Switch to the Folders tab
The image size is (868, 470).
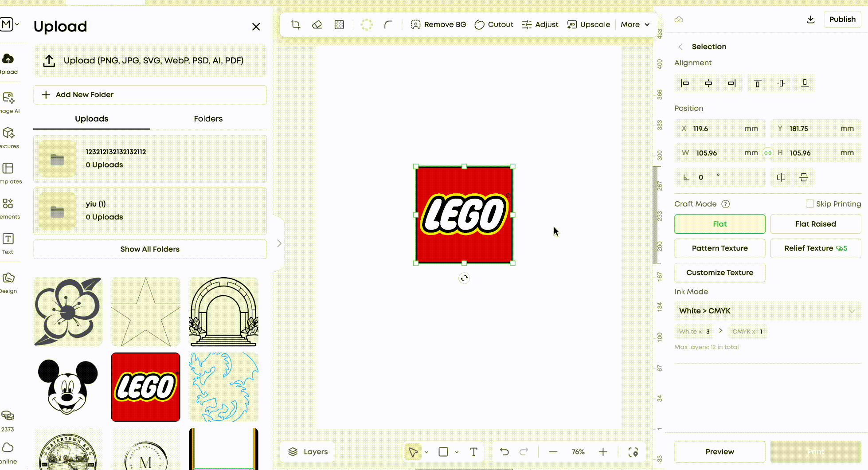[208, 119]
